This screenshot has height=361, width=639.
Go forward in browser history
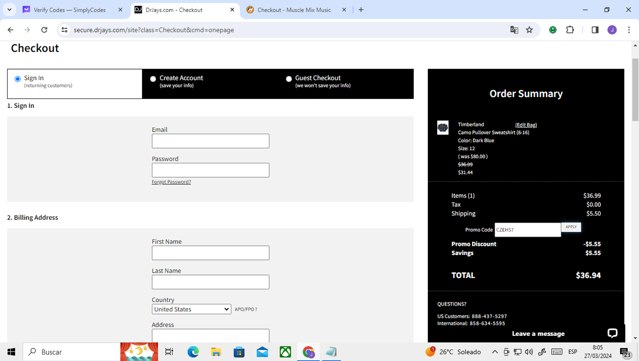point(27,30)
